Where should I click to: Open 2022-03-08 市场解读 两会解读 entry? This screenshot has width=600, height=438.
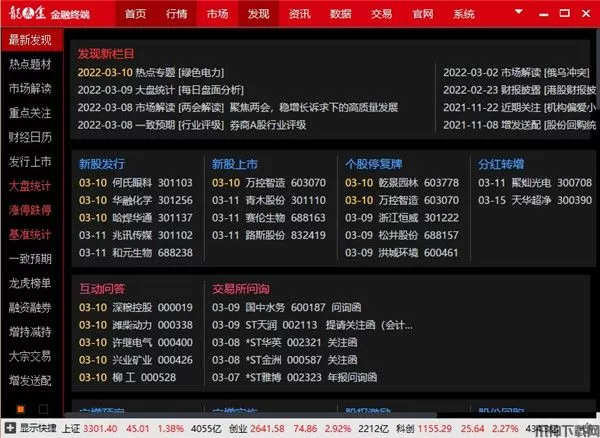pyautogui.click(x=238, y=107)
